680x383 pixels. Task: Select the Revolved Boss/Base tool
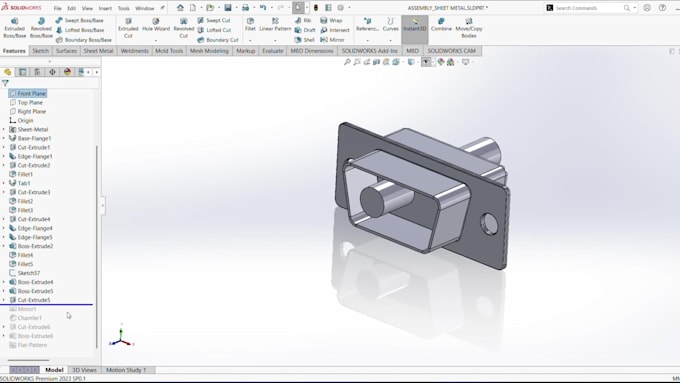pyautogui.click(x=41, y=28)
